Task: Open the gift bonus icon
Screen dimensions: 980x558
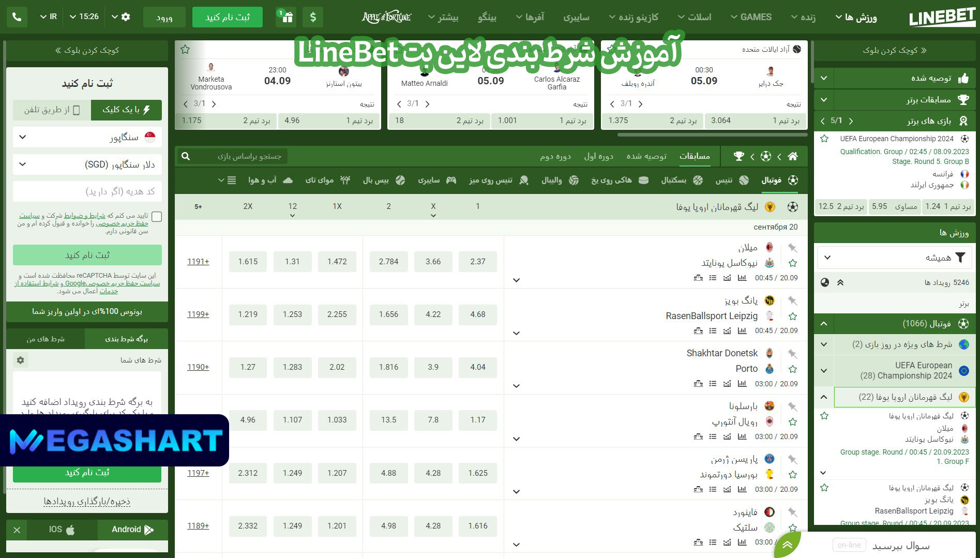Action: (x=288, y=17)
